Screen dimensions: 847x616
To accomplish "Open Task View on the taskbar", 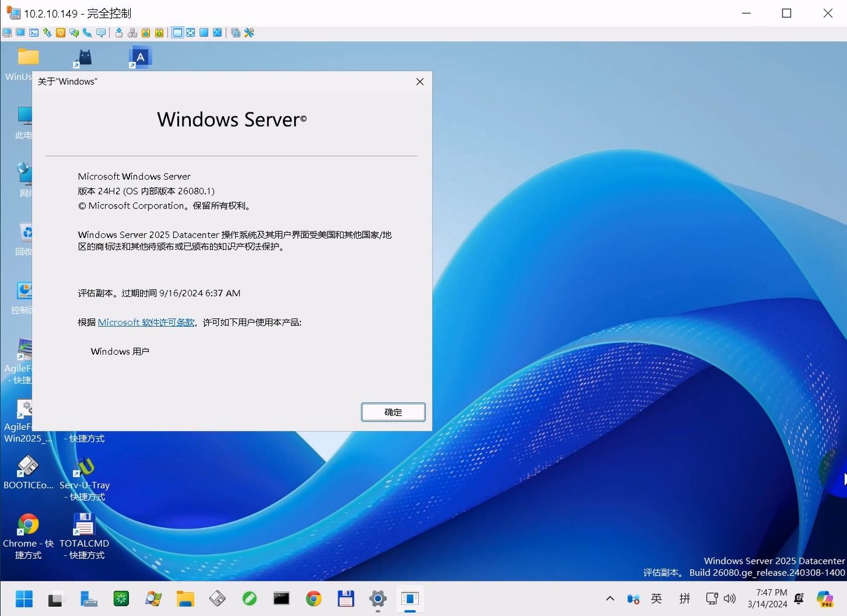I will (x=56, y=599).
